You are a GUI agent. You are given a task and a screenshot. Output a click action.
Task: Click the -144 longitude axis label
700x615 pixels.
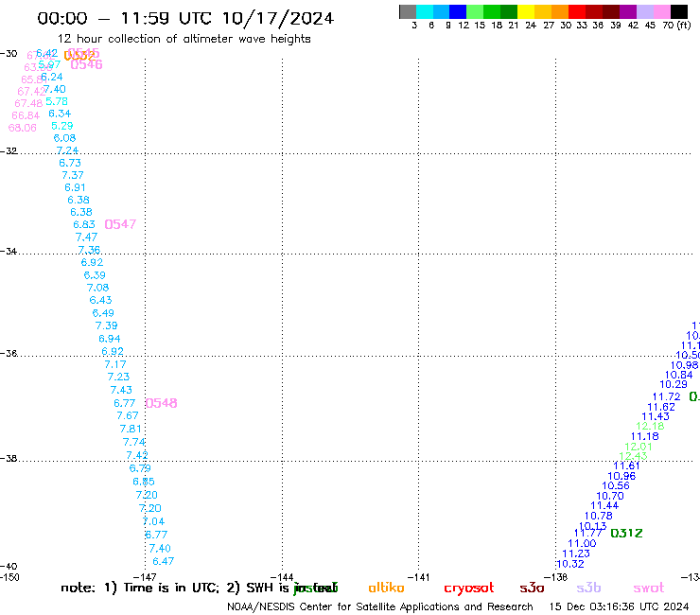tap(282, 577)
